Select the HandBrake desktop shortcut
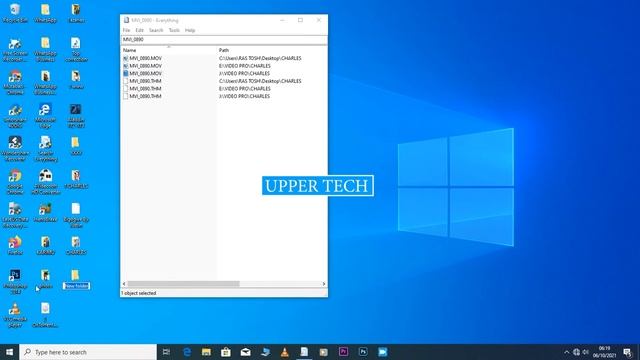The height and width of the screenshot is (360, 640). [x=45, y=212]
